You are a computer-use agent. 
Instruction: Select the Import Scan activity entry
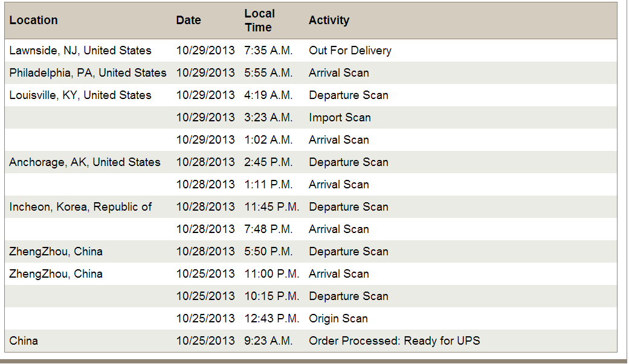[x=340, y=118]
